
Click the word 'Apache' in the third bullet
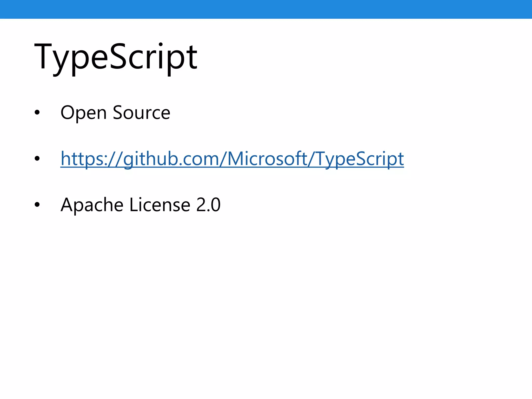click(92, 205)
